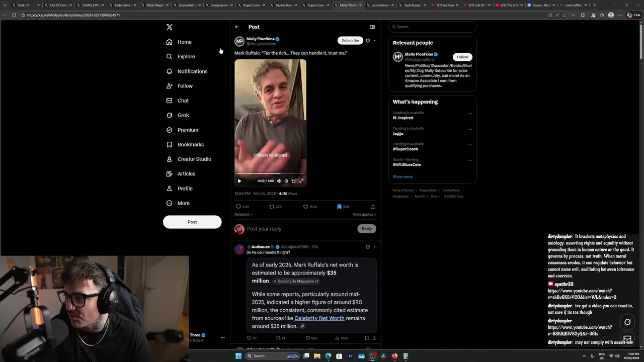Click the Reply button

367,229
